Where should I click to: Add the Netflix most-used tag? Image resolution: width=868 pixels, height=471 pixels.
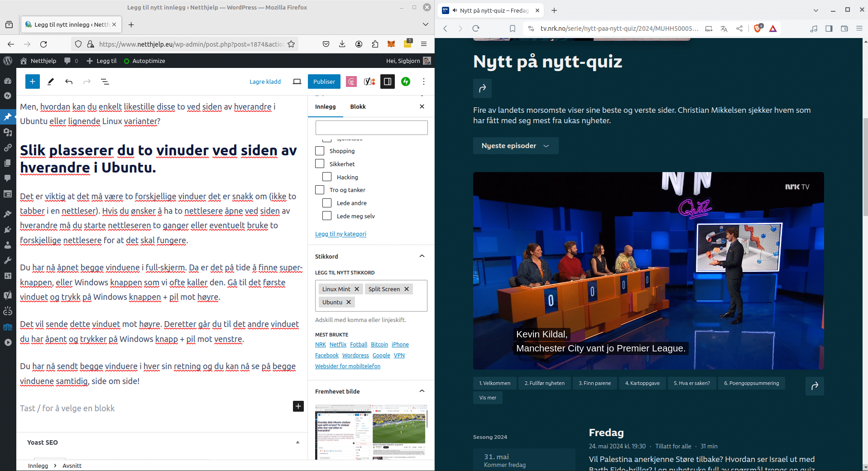click(338, 344)
